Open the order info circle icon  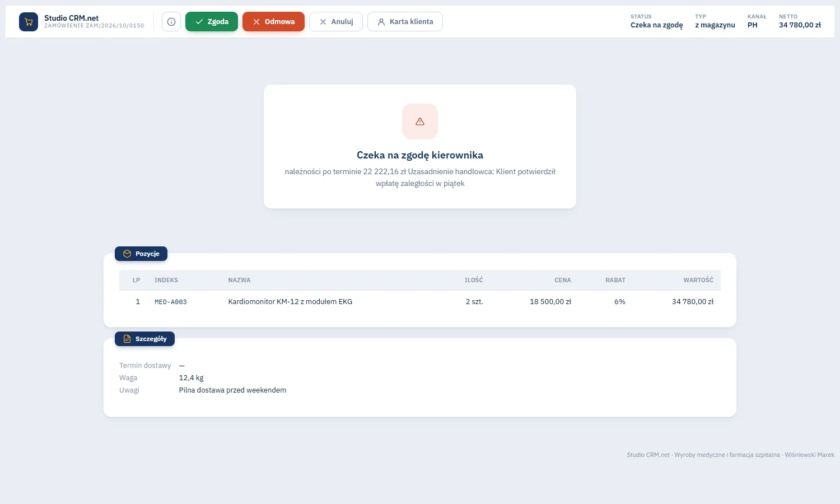(171, 22)
